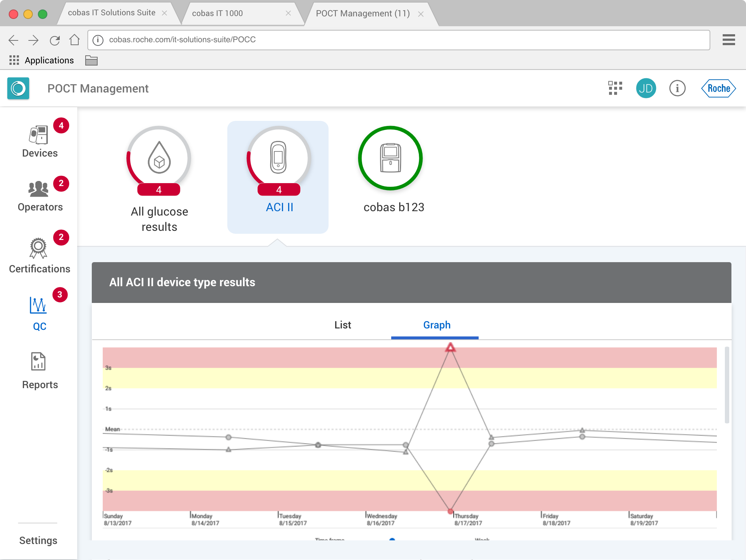Open Settings at sidebar bottom
The height and width of the screenshot is (560, 746).
point(38,540)
